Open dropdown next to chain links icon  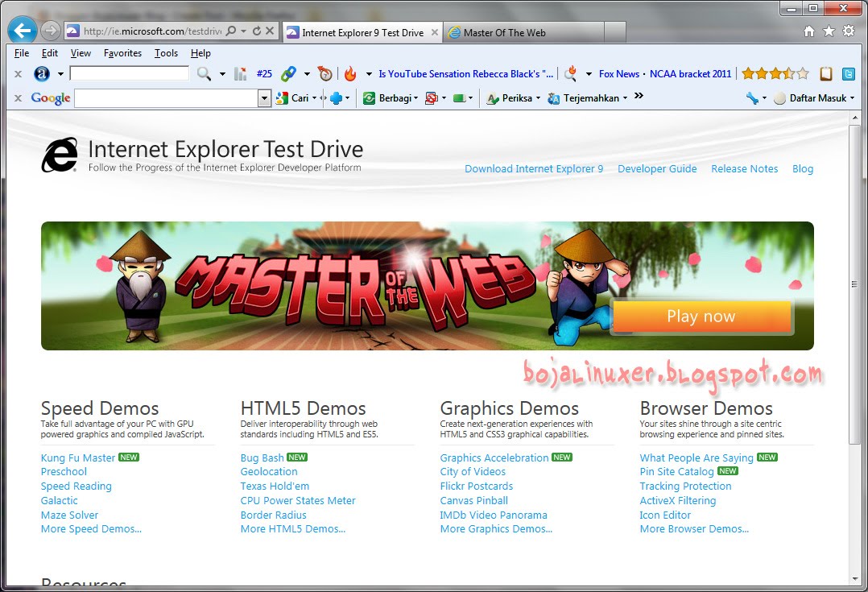(x=307, y=73)
